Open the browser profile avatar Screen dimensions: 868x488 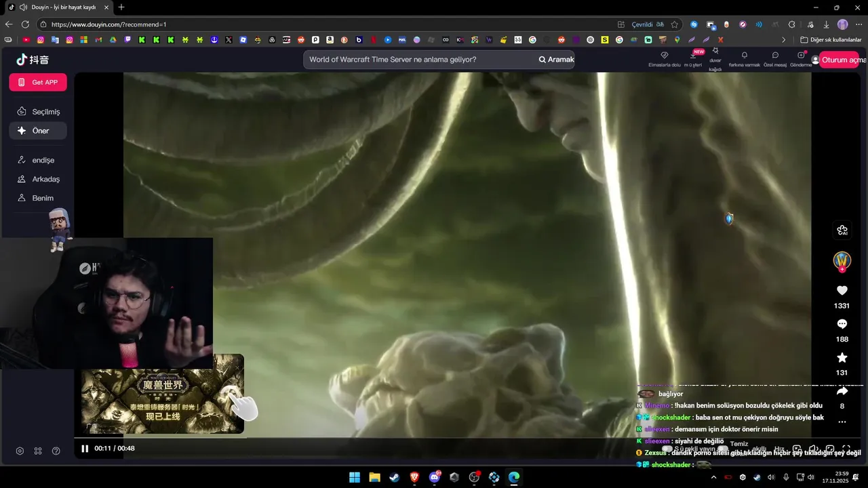tap(842, 24)
